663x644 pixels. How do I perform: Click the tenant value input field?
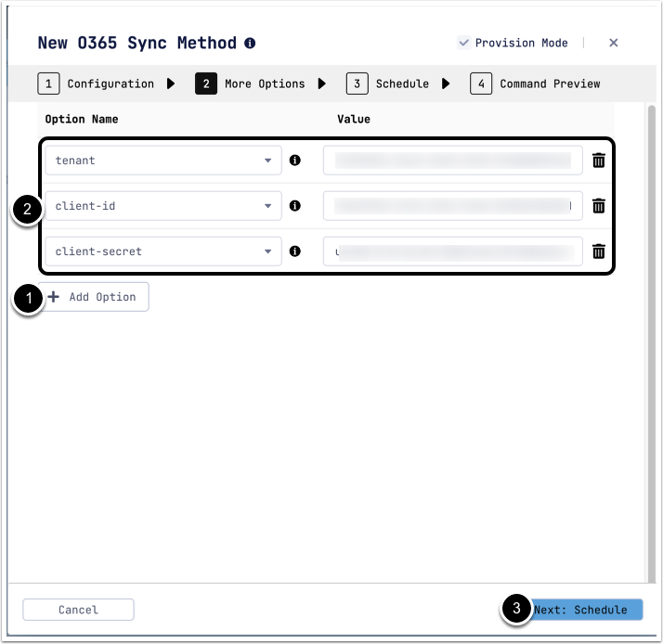[453, 161]
